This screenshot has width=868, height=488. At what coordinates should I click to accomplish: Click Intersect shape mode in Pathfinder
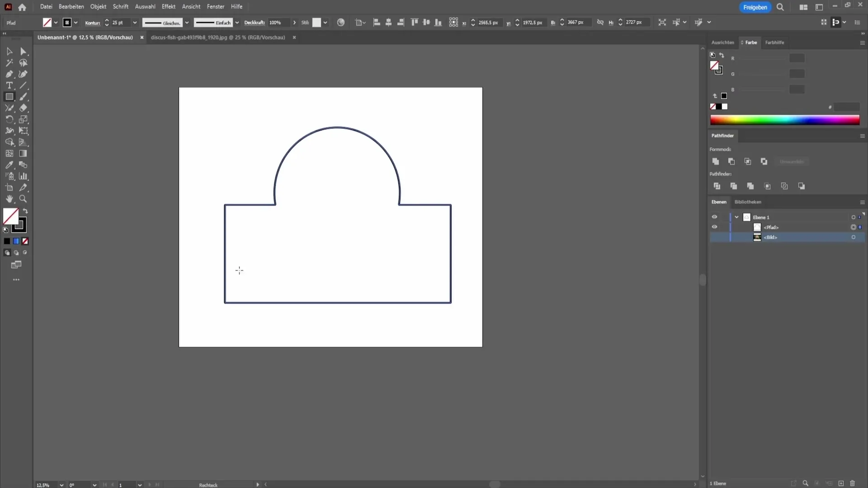748,161
